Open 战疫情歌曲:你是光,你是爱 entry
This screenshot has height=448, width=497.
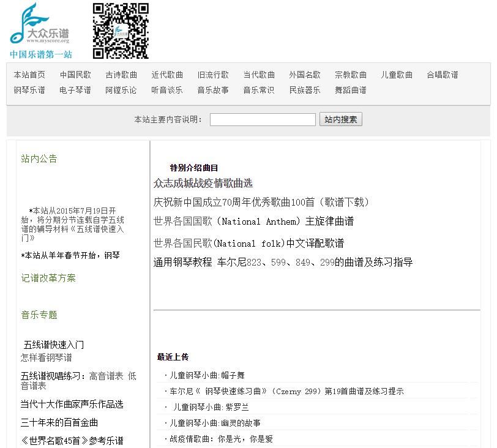pyautogui.click(x=221, y=439)
